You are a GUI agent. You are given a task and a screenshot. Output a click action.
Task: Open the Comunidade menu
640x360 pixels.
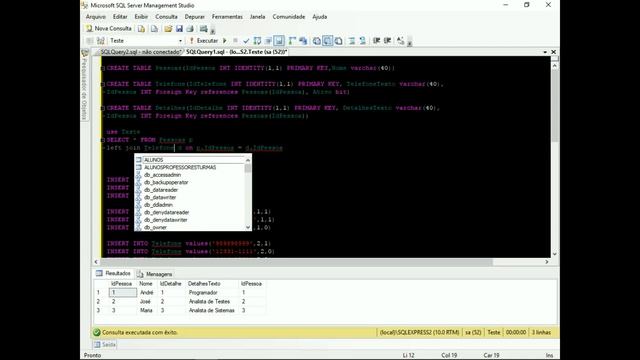tap(289, 17)
